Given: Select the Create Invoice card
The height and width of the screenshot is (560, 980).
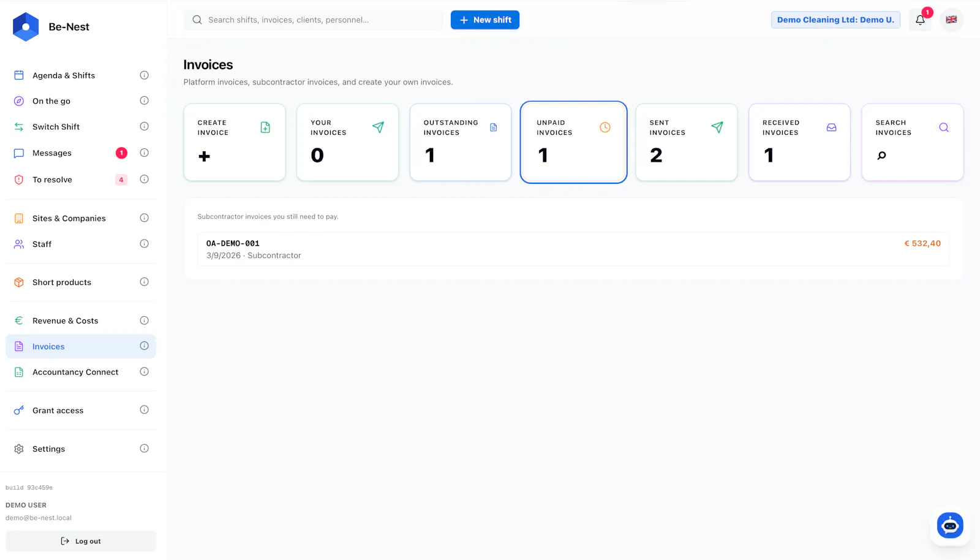Looking at the screenshot, I should point(235,142).
